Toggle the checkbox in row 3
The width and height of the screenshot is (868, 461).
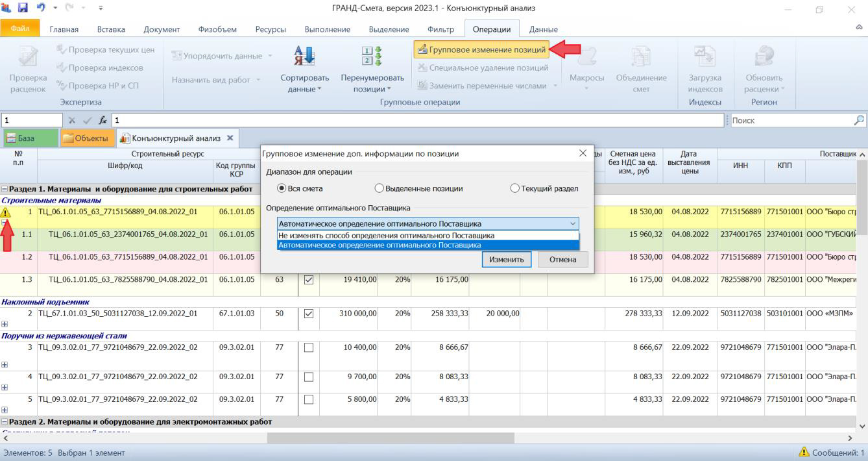tap(309, 347)
